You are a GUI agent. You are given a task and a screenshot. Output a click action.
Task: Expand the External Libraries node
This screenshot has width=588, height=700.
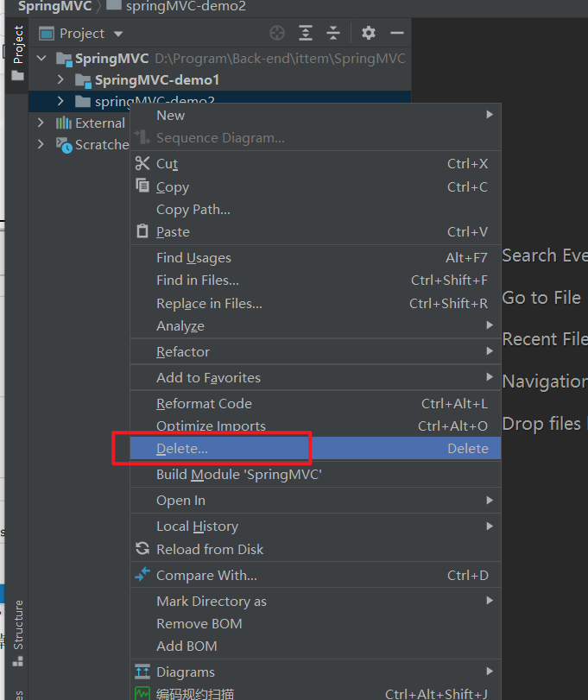[41, 123]
